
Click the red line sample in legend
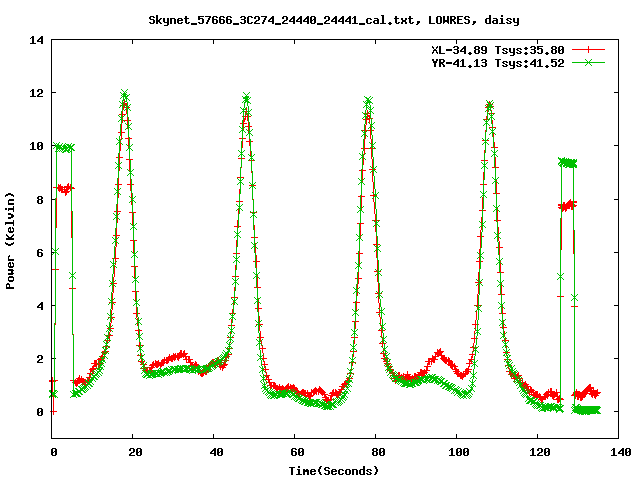pyautogui.click(x=588, y=50)
